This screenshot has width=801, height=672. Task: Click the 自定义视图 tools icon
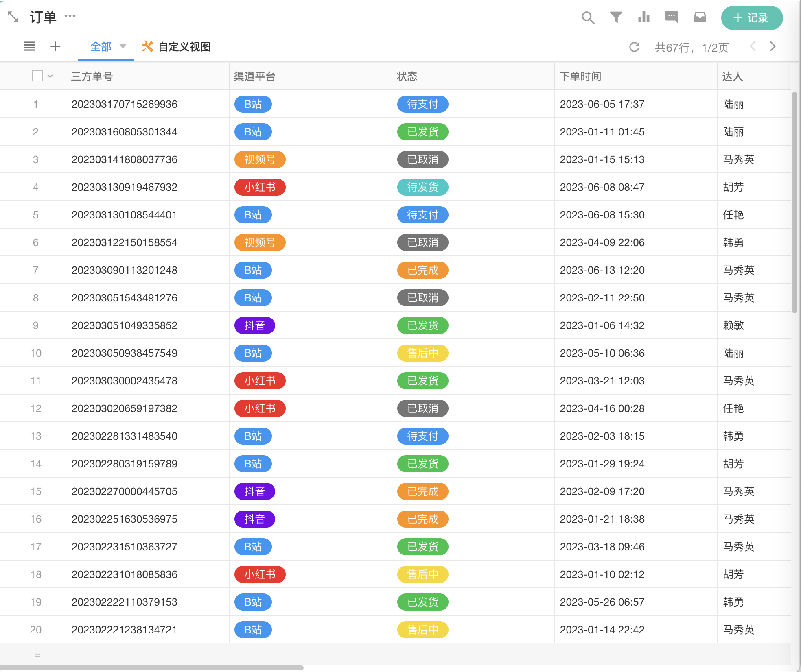click(147, 46)
